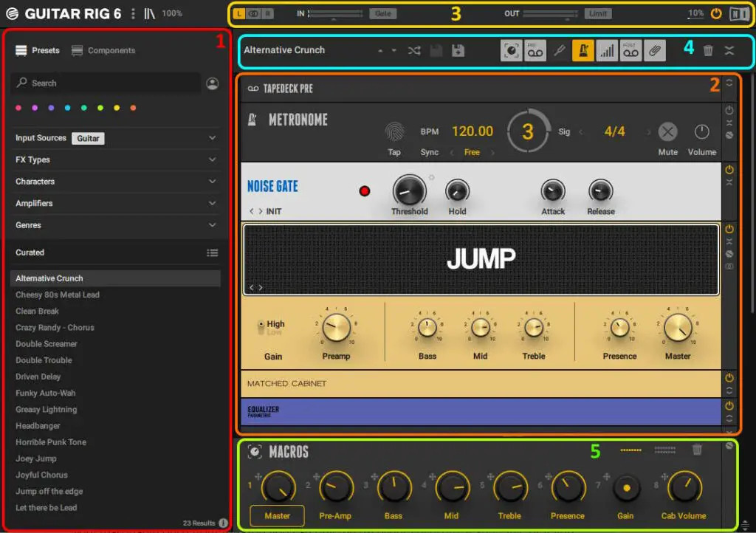Toggle the Jump amplifier power button
This screenshot has width=756, height=533.
click(729, 229)
